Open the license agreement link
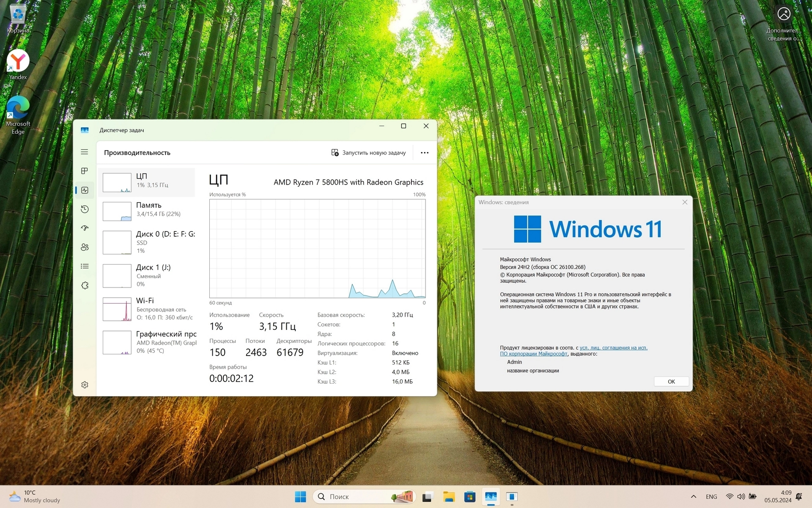This screenshot has height=508, width=812. pyautogui.click(x=613, y=348)
